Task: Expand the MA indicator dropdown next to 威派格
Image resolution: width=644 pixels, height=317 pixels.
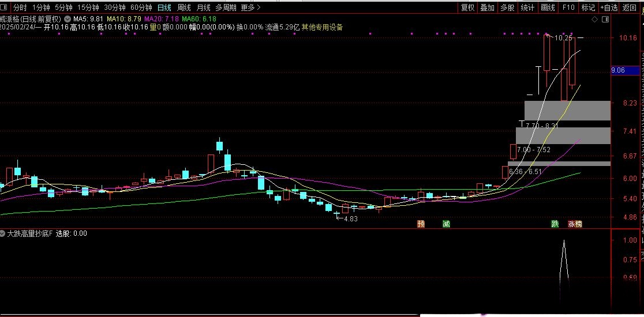Action: [68, 19]
